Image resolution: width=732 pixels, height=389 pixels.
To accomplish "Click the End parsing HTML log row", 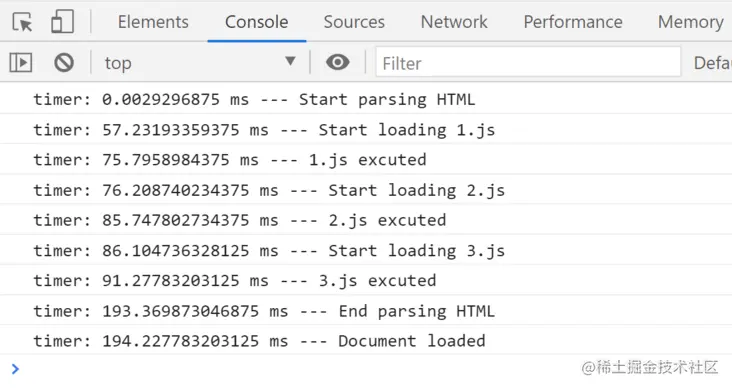I will (x=366, y=311).
